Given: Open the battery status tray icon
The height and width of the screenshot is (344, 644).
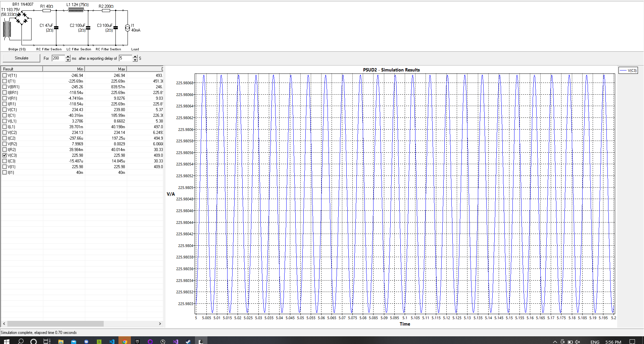Looking at the screenshot, I should [570, 342].
